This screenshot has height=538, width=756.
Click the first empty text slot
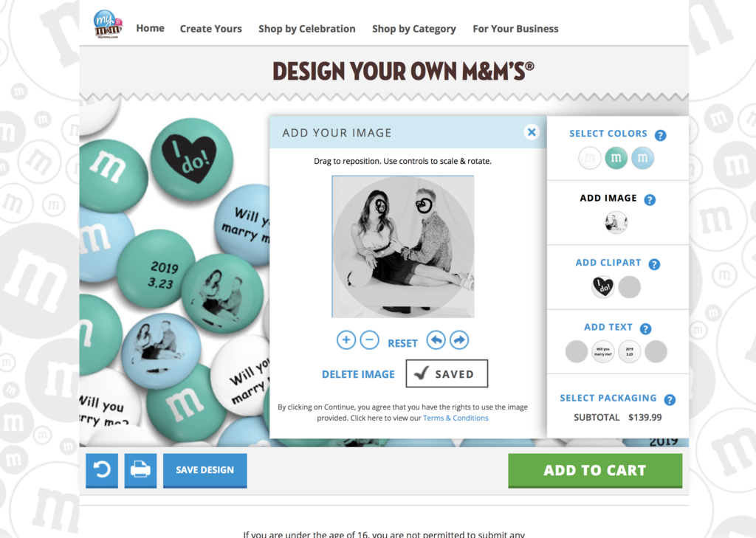(x=577, y=351)
